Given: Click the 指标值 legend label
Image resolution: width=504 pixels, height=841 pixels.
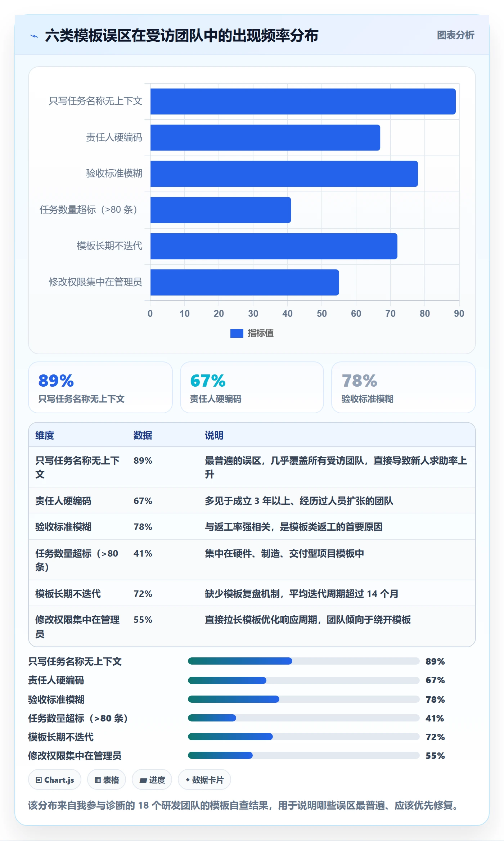Looking at the screenshot, I should [x=260, y=333].
